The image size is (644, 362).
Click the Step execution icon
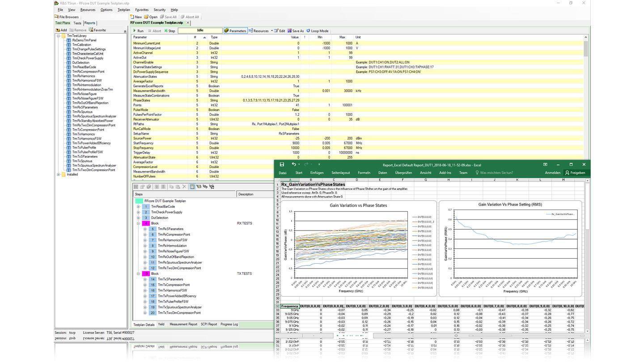tap(166, 31)
